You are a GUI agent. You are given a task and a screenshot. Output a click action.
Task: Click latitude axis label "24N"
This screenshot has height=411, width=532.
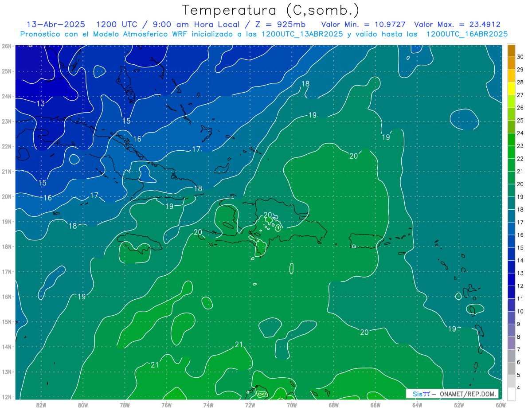tap(6, 96)
